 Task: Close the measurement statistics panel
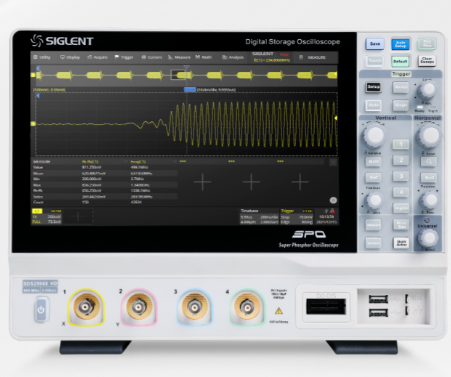[333, 162]
